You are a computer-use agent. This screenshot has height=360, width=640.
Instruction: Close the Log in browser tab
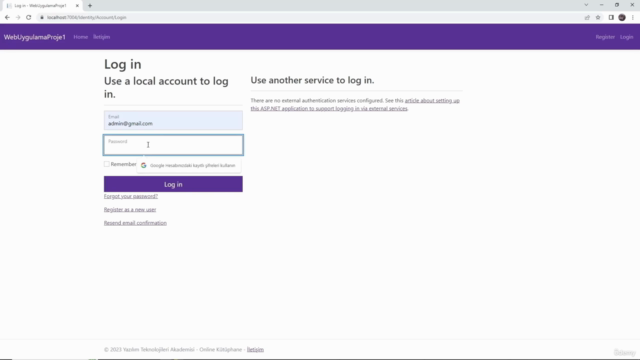tap(77, 6)
